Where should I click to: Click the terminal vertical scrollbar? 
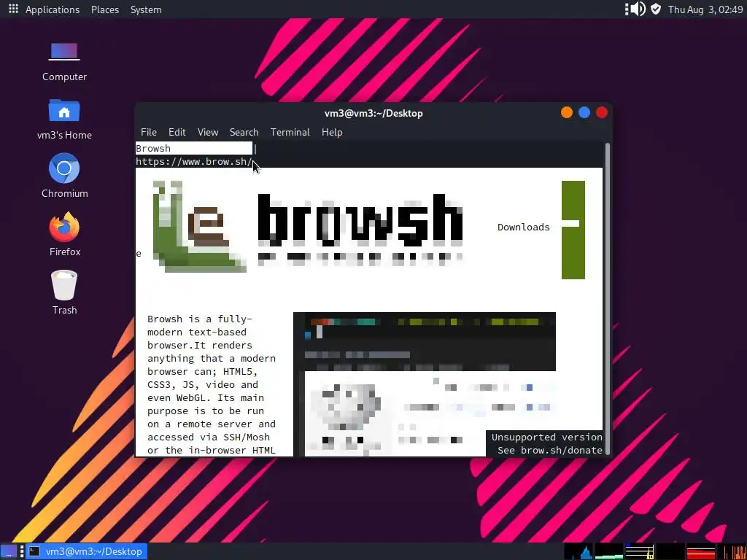tap(608, 299)
